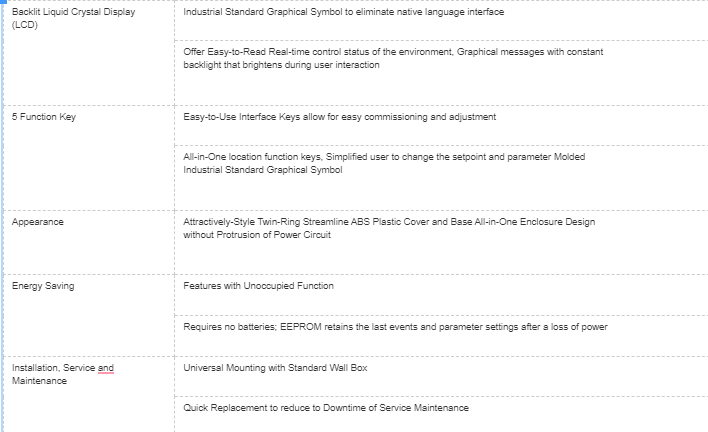Screen dimensions: 708x432
Task: Click "Features with Unoccupied Function" text
Action: point(259,286)
